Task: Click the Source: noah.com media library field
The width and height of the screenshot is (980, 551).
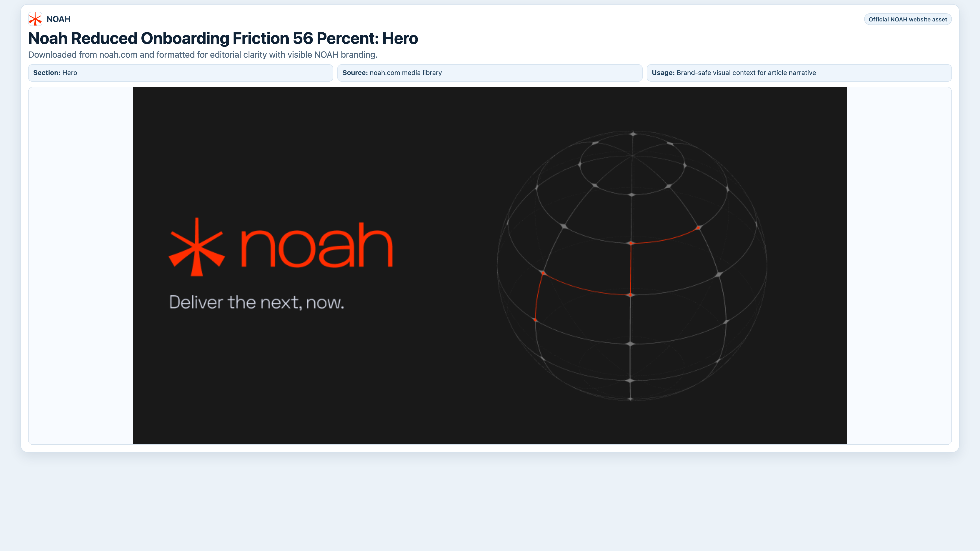Action: click(x=490, y=73)
